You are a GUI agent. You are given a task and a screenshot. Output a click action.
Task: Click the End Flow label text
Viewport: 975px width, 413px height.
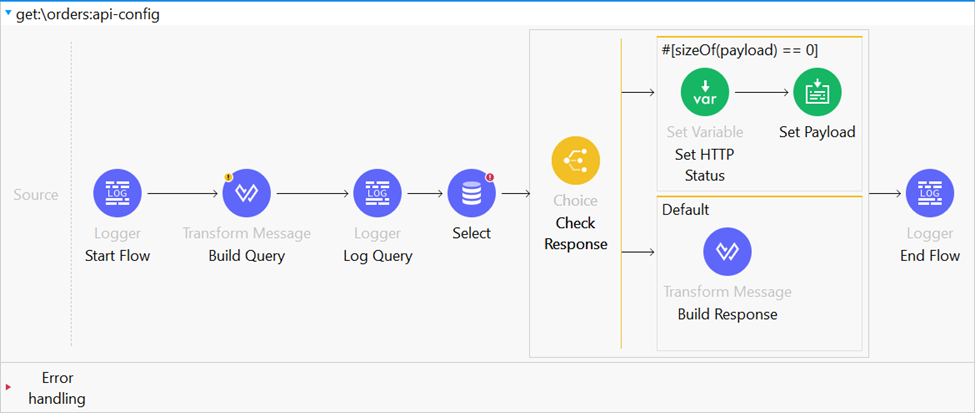(x=929, y=255)
